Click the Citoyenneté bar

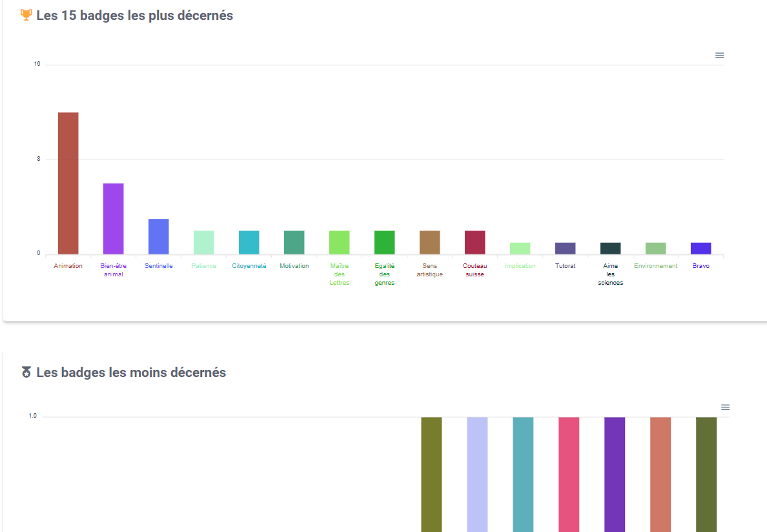[x=249, y=242]
